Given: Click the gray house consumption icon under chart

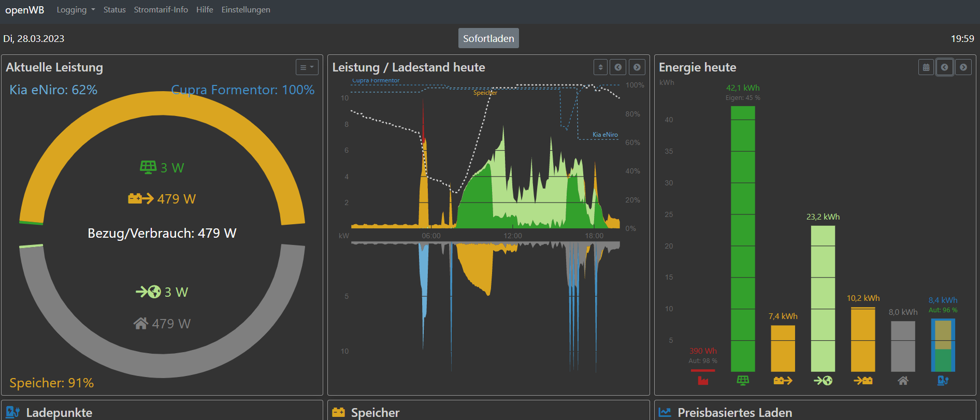Looking at the screenshot, I should tap(903, 381).
